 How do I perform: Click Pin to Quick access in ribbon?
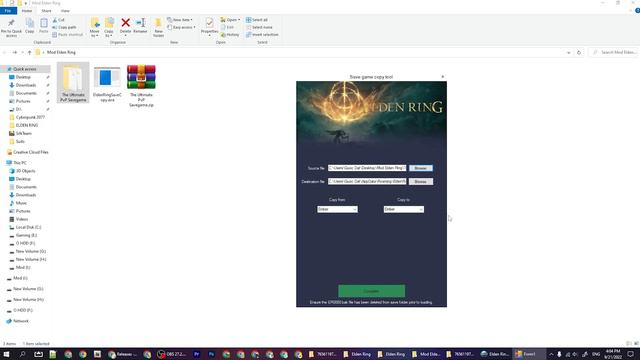(x=11, y=28)
